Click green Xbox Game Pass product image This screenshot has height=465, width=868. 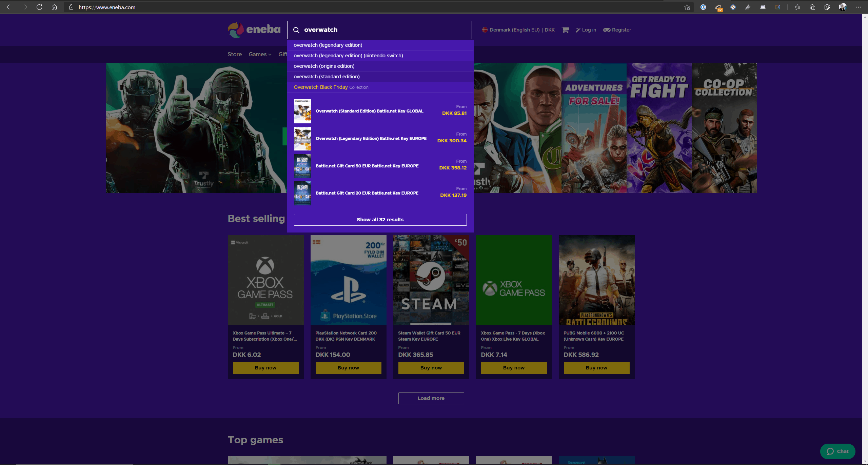pyautogui.click(x=514, y=280)
